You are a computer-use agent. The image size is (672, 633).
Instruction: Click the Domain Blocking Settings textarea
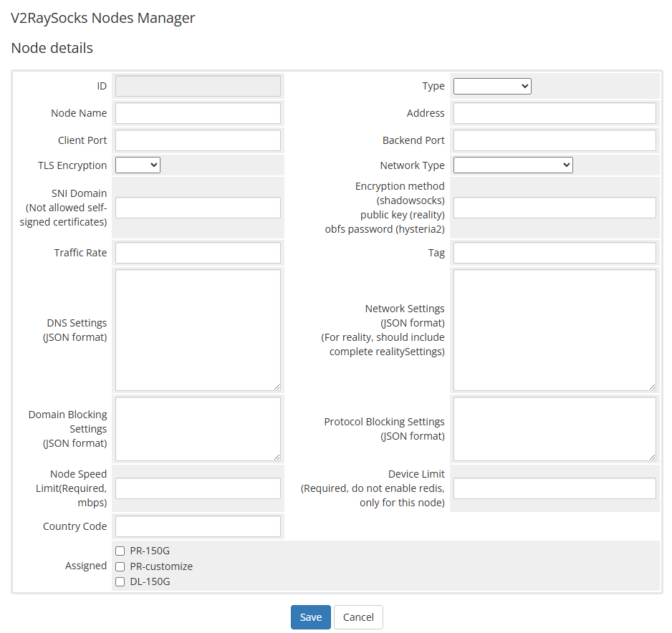click(198, 429)
